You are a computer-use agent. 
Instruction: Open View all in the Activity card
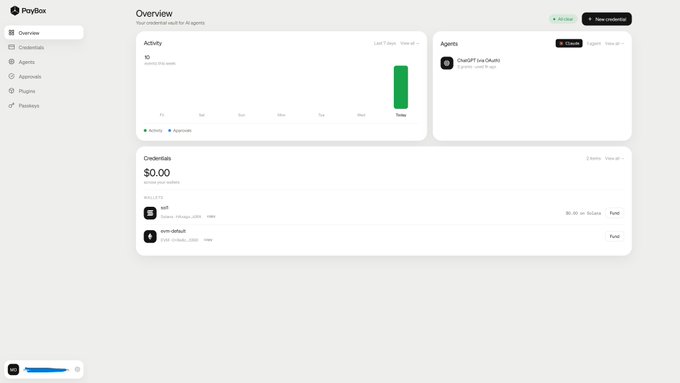tap(410, 43)
